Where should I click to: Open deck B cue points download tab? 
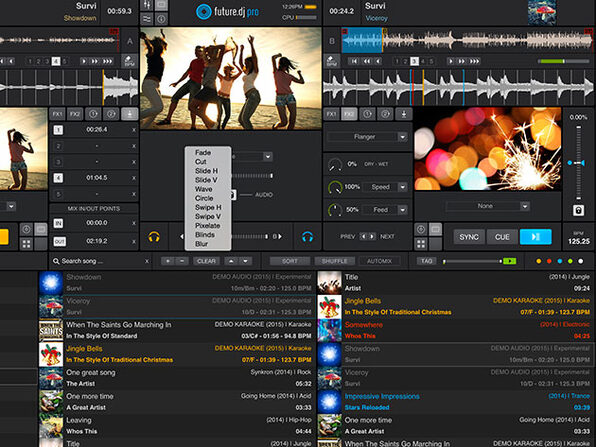pyautogui.click(x=404, y=114)
